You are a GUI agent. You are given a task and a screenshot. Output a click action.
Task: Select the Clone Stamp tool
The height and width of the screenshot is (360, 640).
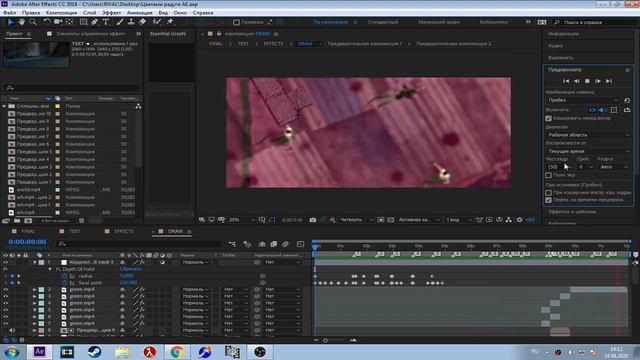click(x=131, y=22)
